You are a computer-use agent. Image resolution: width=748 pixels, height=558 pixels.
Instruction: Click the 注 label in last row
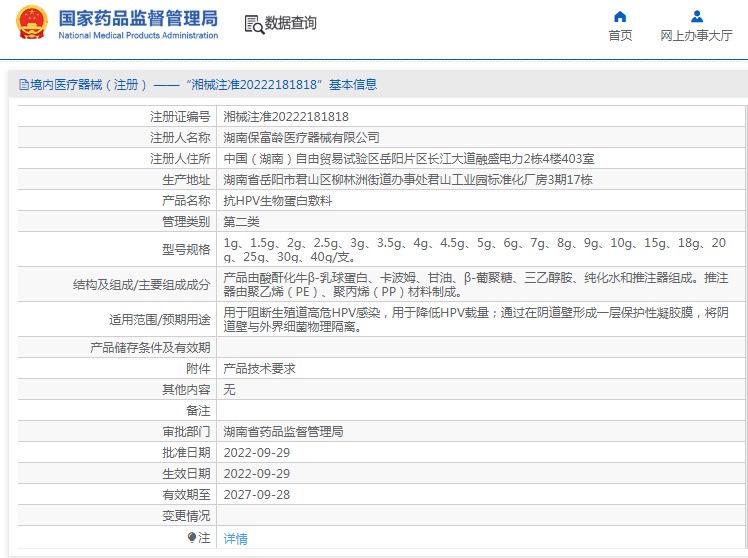[x=204, y=538]
